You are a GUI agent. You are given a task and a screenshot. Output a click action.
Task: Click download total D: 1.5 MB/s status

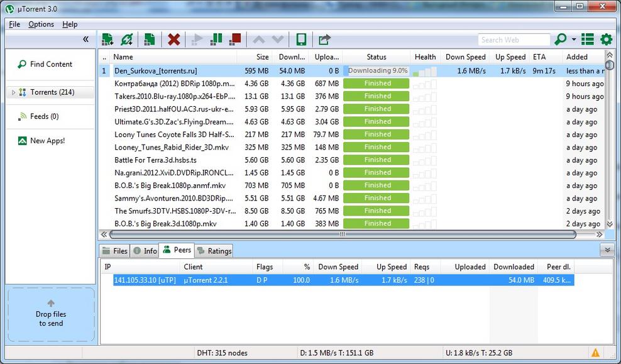tap(337, 353)
